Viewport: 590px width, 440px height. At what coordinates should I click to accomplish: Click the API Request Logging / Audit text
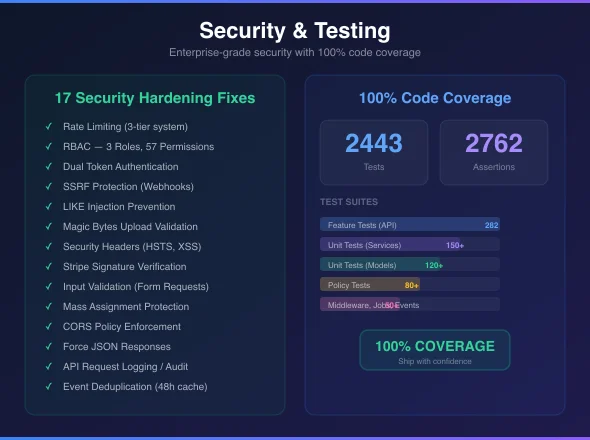pos(125,367)
